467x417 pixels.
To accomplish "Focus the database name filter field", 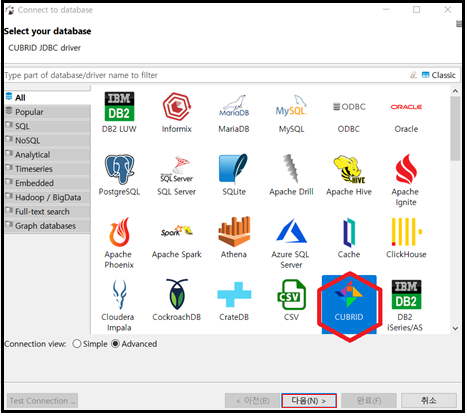I will coord(205,75).
